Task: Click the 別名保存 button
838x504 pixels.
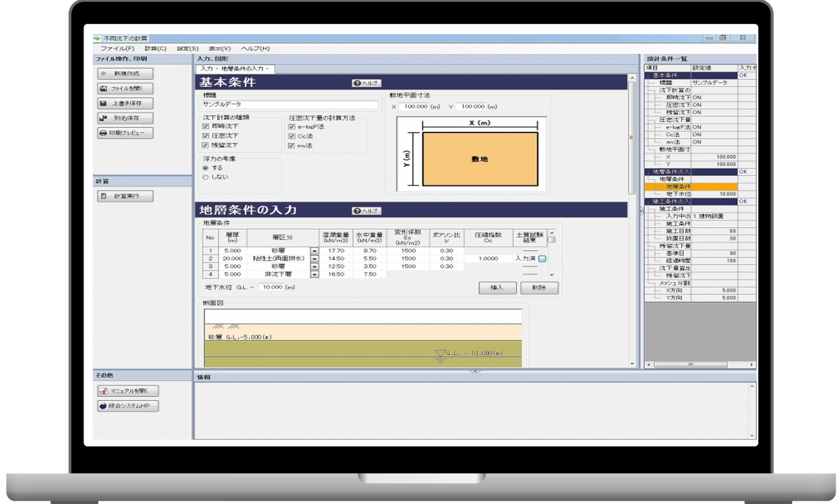Action: 125,118
